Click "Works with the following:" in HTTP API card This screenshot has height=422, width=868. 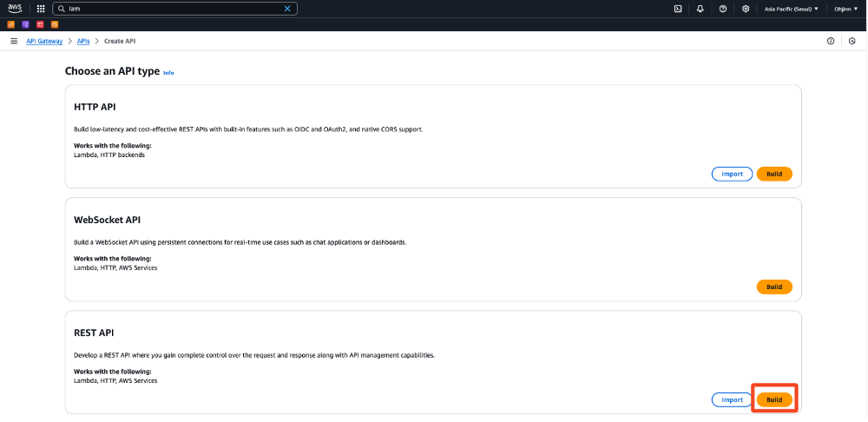point(112,146)
